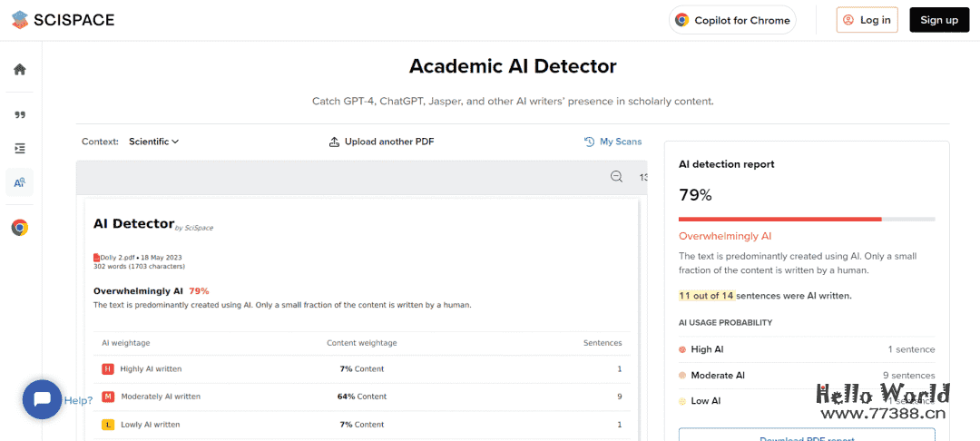Open the Scientific context dropdown

[153, 142]
